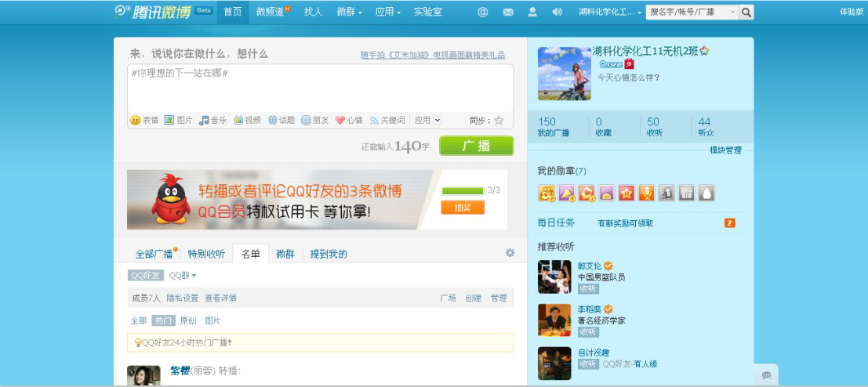Click the green 广播 button
This screenshot has height=387, width=868.
pyautogui.click(x=476, y=146)
